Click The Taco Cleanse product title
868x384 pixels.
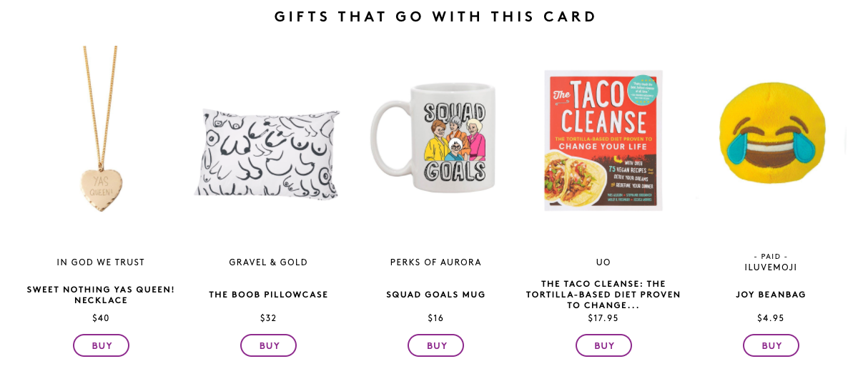point(603,295)
